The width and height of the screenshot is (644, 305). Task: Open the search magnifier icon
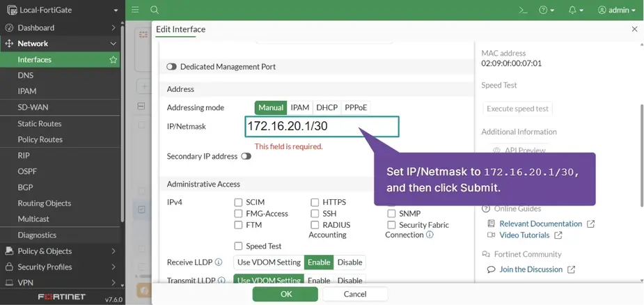point(155,10)
